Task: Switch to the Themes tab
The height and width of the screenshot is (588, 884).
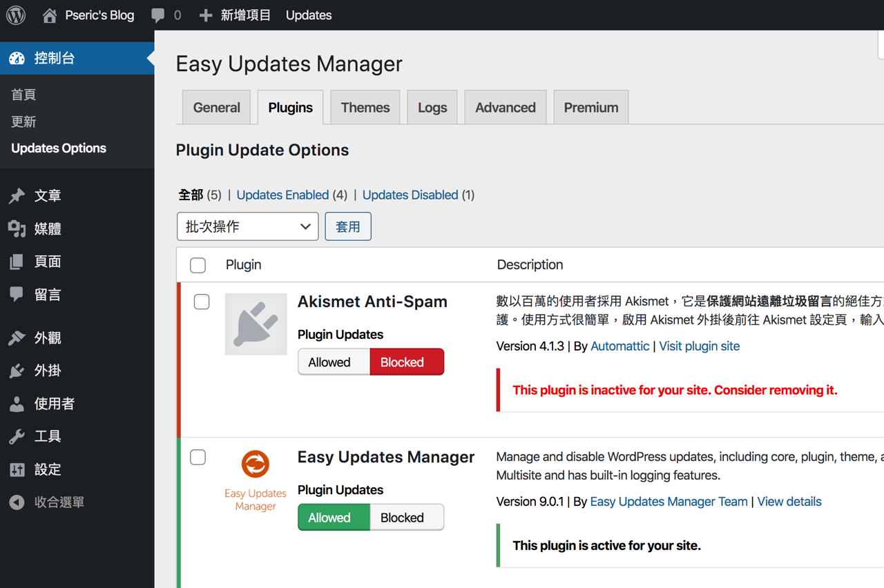Action: [x=365, y=108]
